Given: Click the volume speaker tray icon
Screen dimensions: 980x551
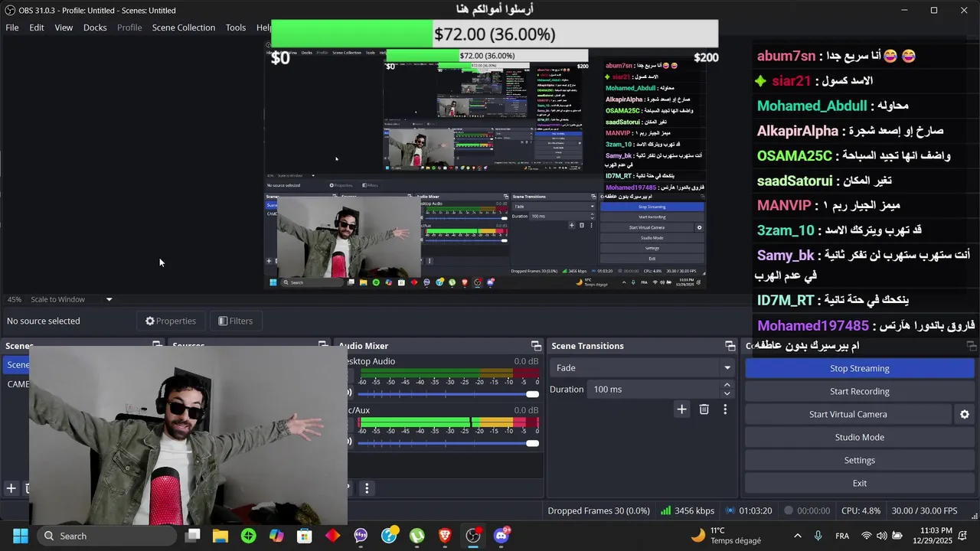Looking at the screenshot, I should 881,536.
